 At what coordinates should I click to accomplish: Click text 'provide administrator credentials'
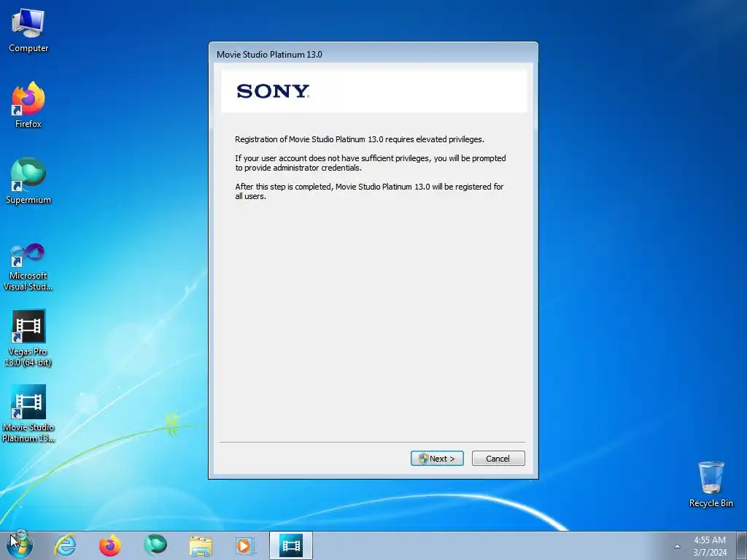(303, 168)
